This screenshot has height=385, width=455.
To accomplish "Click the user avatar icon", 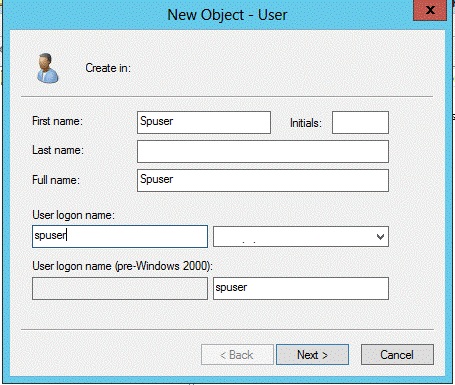I will point(47,68).
